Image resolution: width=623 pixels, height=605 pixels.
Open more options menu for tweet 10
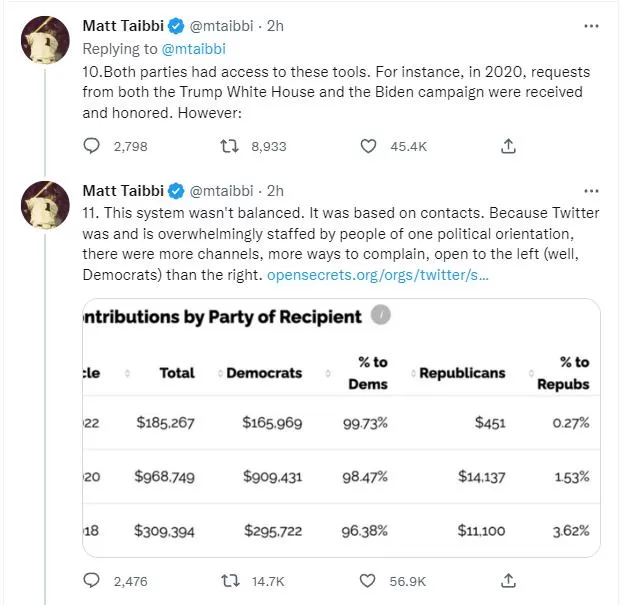(591, 26)
